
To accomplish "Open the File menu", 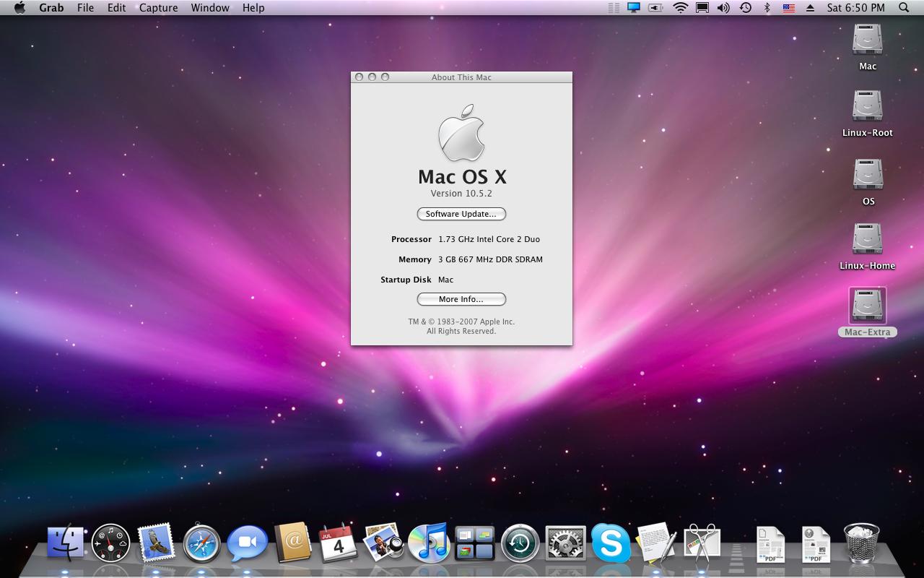I will (85, 8).
